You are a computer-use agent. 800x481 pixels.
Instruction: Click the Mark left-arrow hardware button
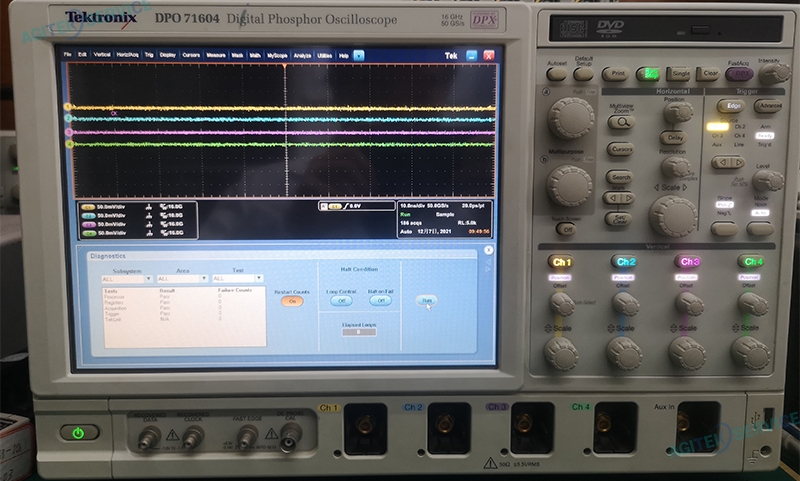614,197
